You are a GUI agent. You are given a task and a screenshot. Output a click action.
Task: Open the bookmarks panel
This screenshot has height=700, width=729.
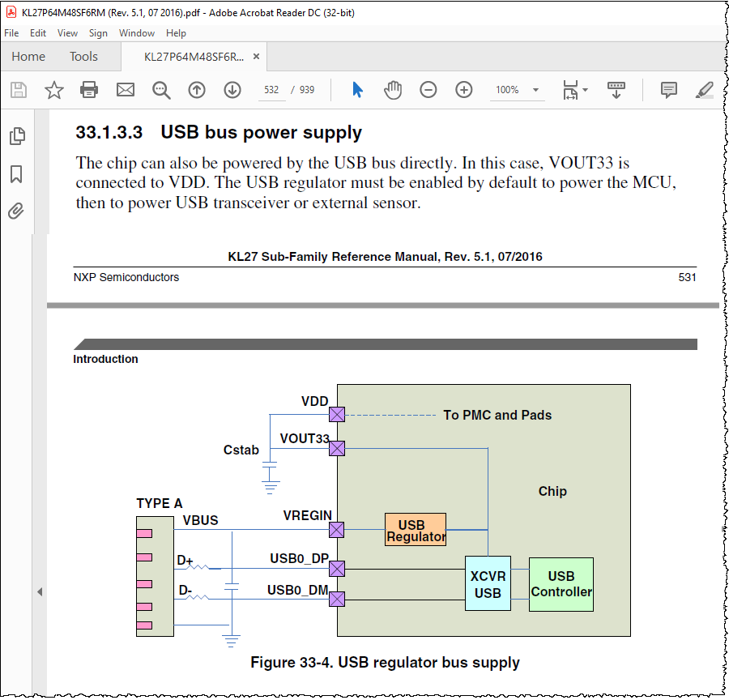pyautogui.click(x=17, y=173)
